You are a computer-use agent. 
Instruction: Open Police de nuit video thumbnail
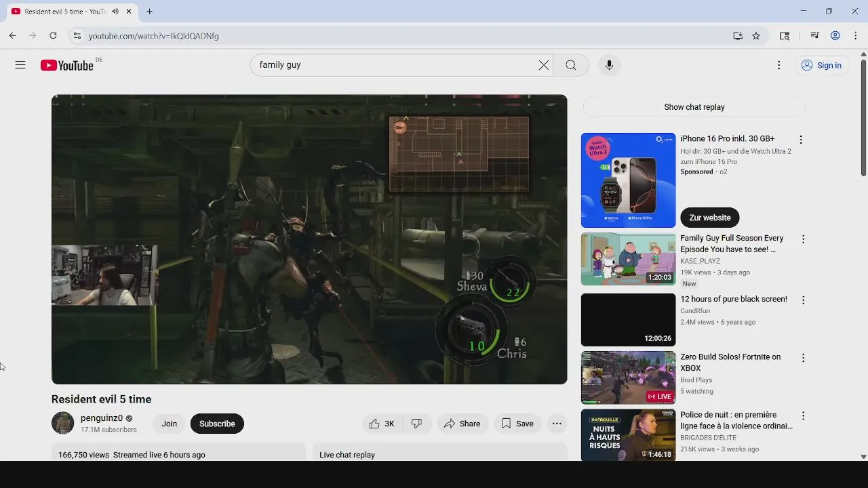(628, 435)
